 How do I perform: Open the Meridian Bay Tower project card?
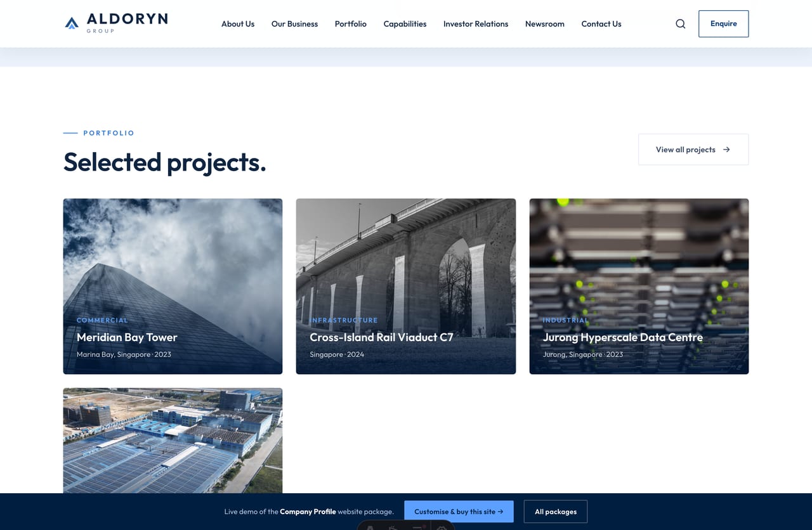tap(173, 287)
